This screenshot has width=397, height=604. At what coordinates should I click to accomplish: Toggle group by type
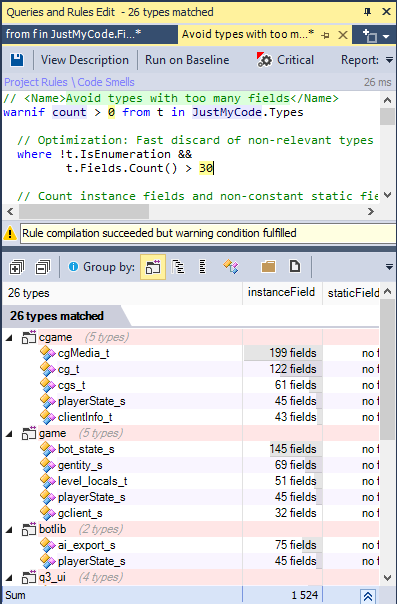(231, 267)
